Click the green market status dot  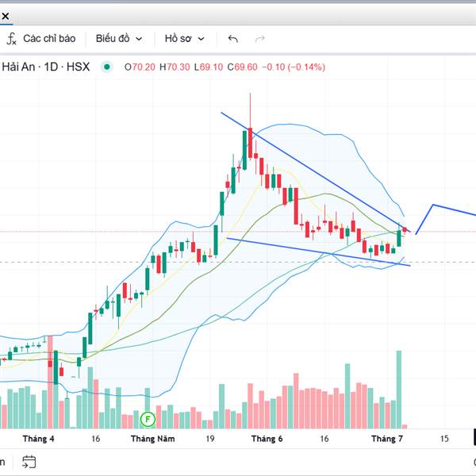[107, 67]
